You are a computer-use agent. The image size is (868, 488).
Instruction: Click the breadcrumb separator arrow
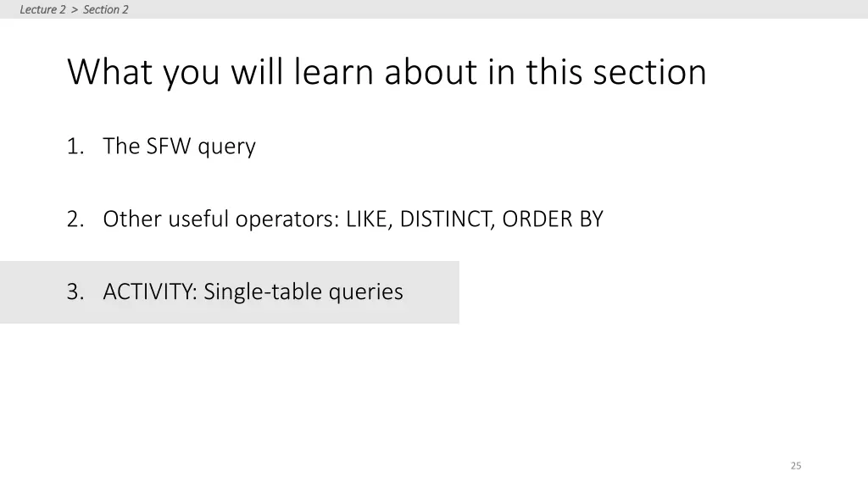coord(75,9)
